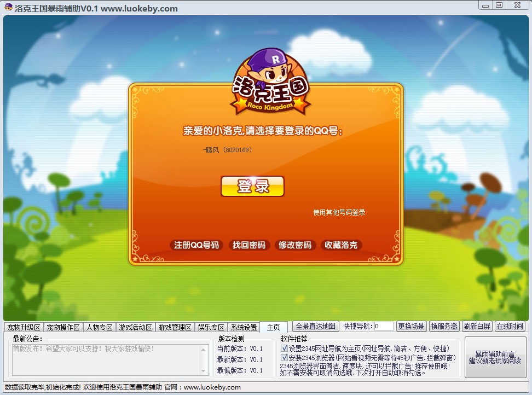Click 最低版本: V0.1 text
Image resolution: width=532 pixels, height=395 pixels.
click(x=240, y=370)
